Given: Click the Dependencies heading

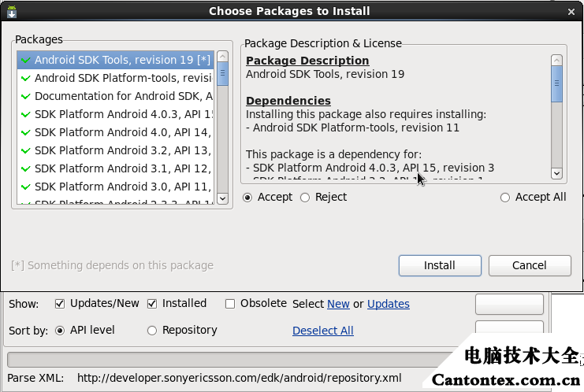Looking at the screenshot, I should click(288, 101).
